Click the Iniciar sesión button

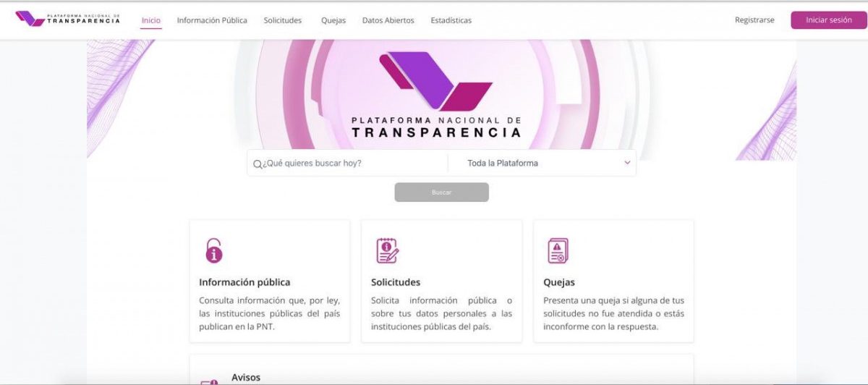(x=829, y=20)
